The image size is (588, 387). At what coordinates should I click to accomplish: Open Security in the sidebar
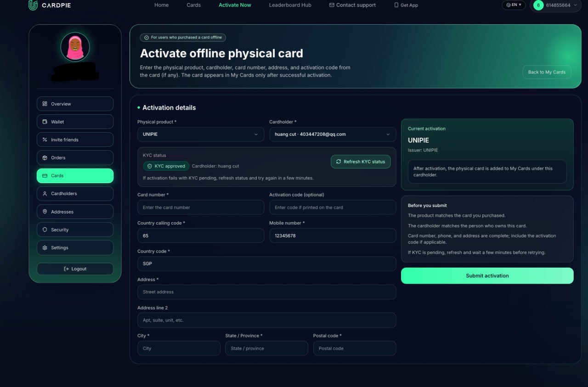click(75, 230)
